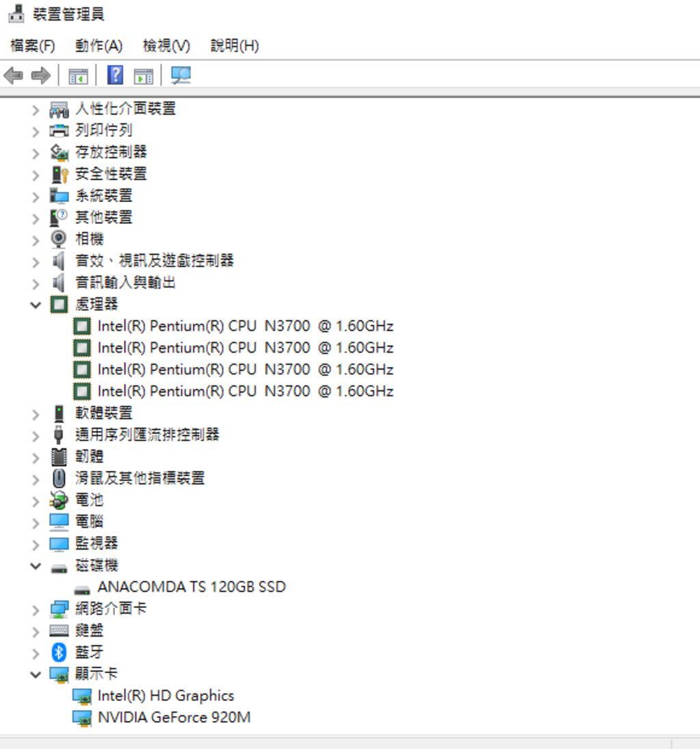700x749 pixels.
Task: Select the last Intel Pentium N3700 entry
Action: [246, 391]
